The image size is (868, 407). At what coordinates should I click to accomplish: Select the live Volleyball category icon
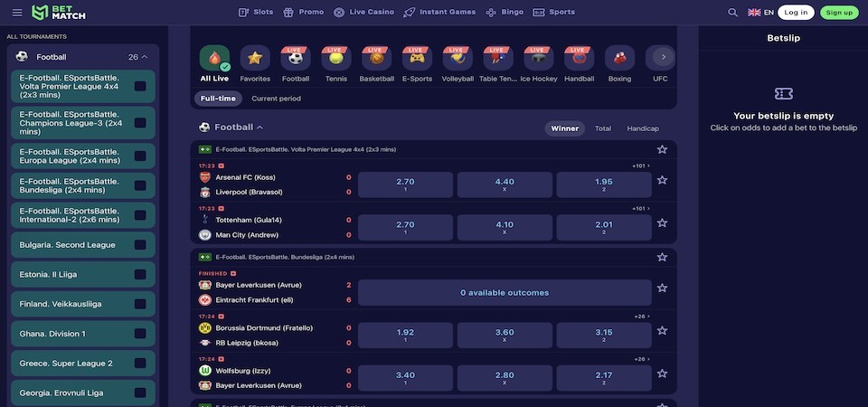pyautogui.click(x=458, y=58)
